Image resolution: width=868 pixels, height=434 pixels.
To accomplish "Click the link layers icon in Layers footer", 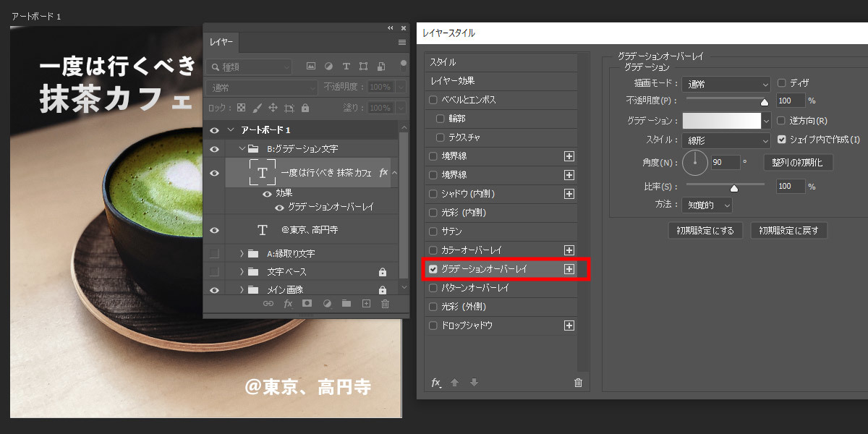I will (x=268, y=304).
